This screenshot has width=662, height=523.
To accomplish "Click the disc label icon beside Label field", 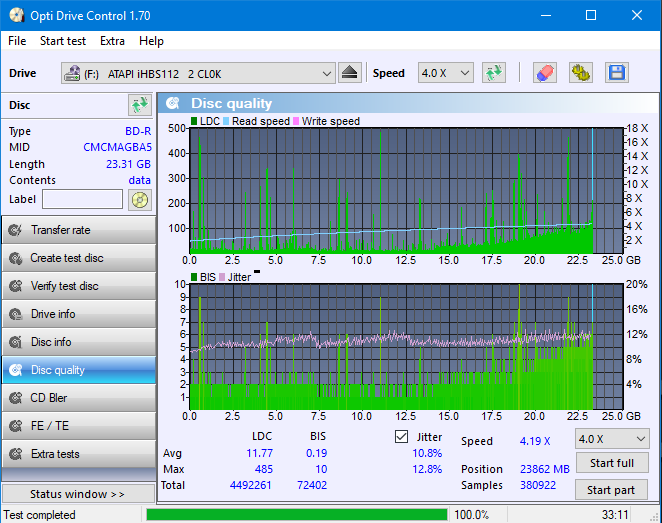I will coord(140,200).
